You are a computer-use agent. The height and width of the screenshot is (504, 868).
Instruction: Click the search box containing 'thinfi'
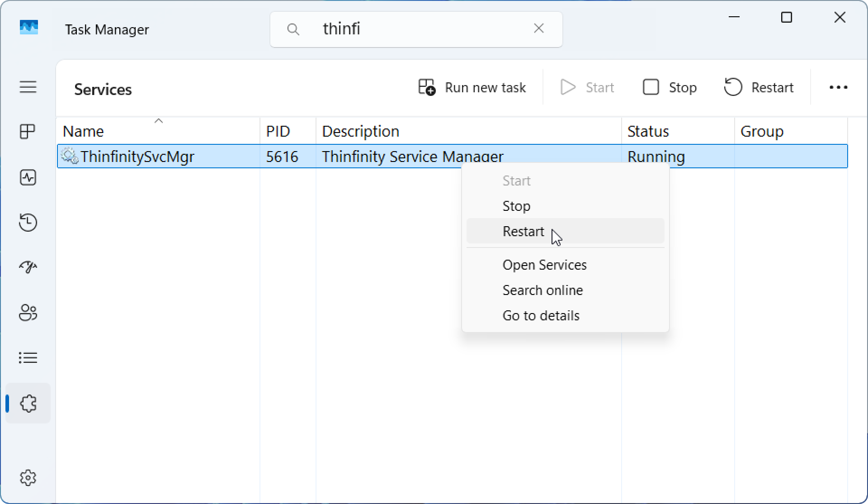[416, 29]
